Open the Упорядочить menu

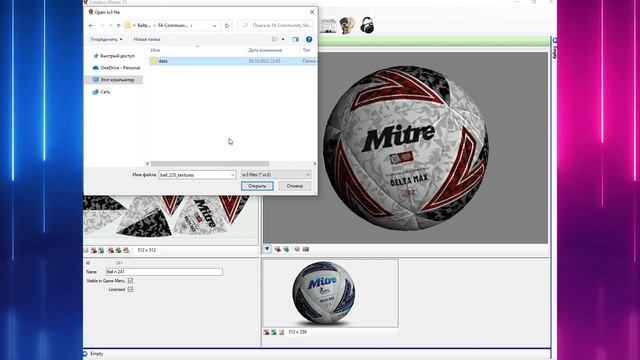point(106,39)
